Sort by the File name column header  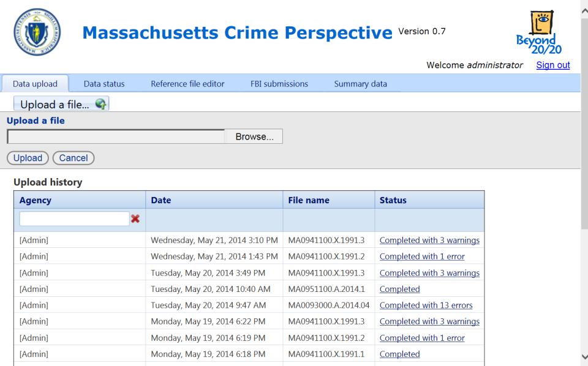329,200
